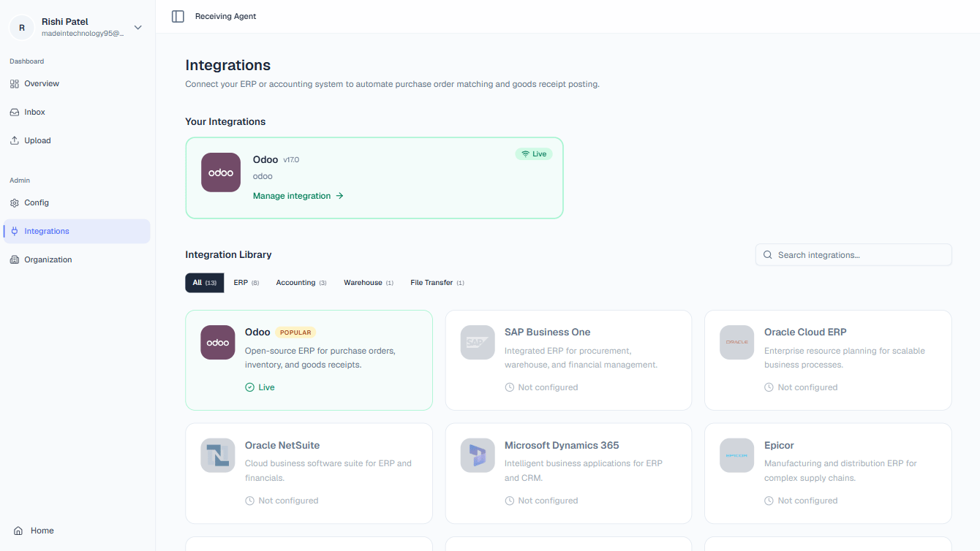Open Config in the sidebar
Viewport: 980px width, 551px height.
(x=77, y=203)
